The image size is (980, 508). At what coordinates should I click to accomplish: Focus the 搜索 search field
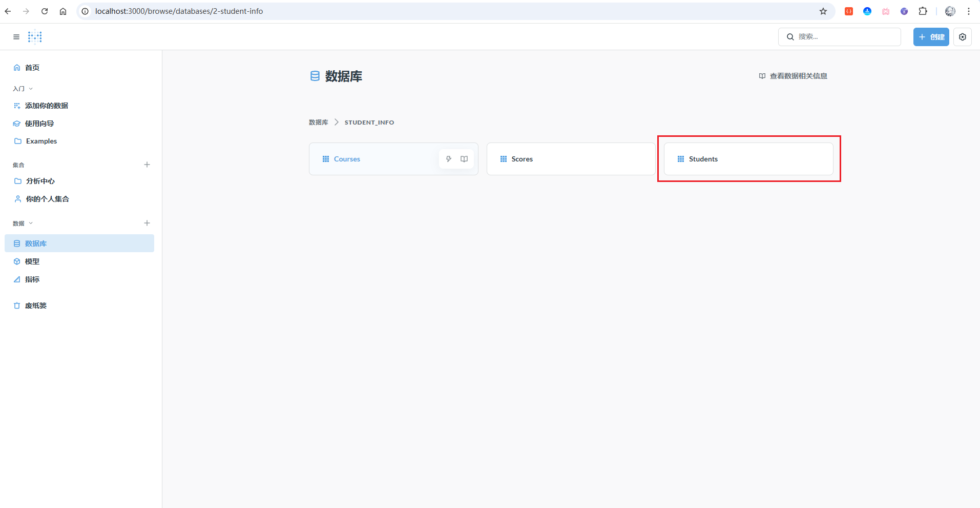(839, 37)
